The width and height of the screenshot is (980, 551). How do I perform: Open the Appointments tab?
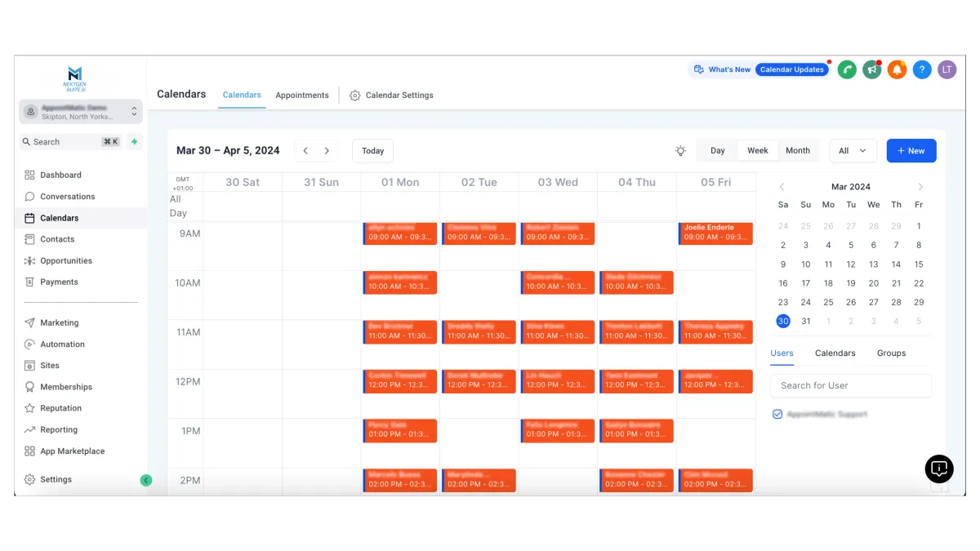[x=301, y=96]
